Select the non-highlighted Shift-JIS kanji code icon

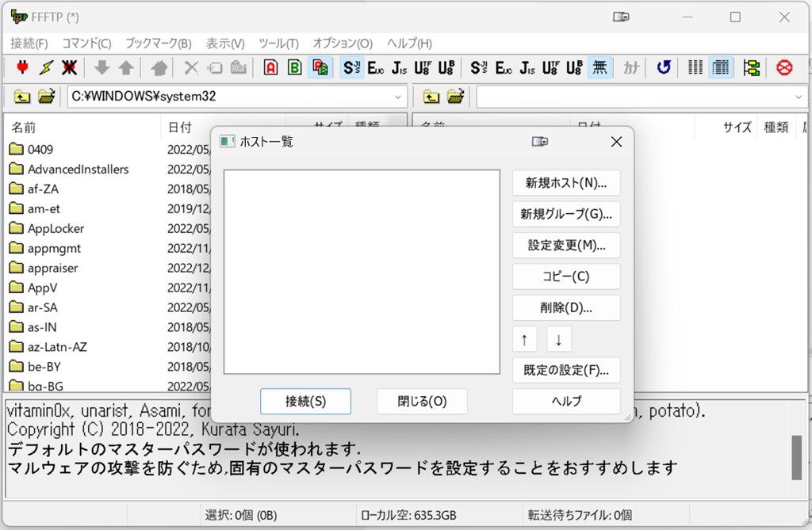point(479,68)
